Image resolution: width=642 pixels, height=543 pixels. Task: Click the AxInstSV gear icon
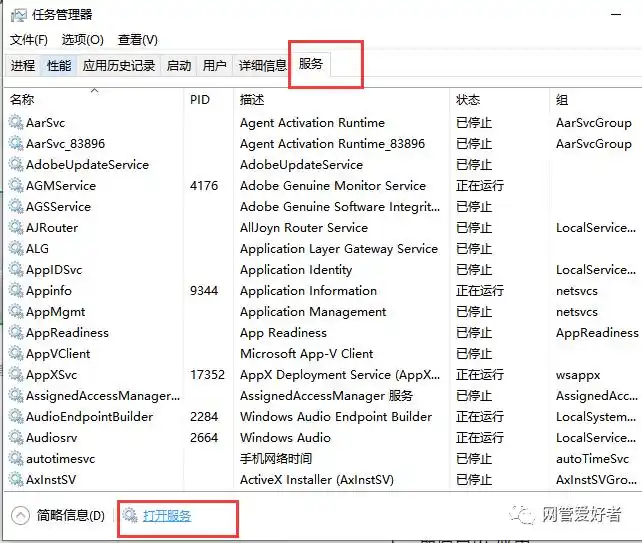click(16, 479)
